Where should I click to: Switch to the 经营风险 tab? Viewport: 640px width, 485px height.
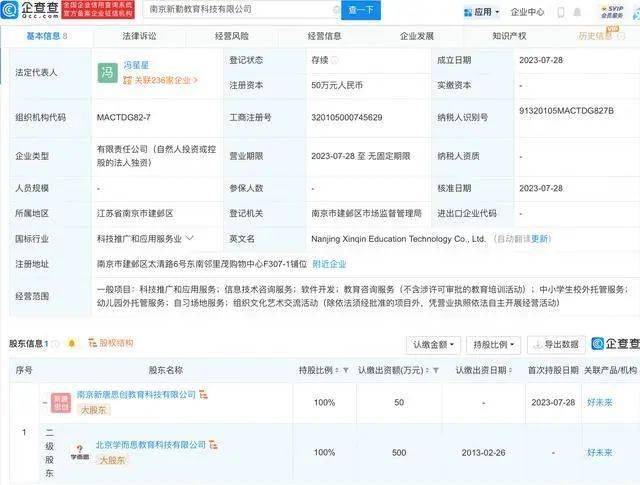(x=232, y=36)
